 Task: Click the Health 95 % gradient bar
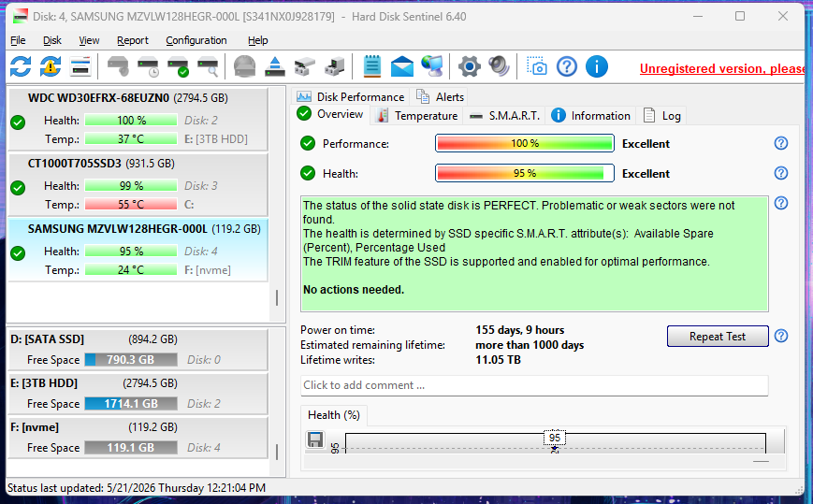(525, 173)
